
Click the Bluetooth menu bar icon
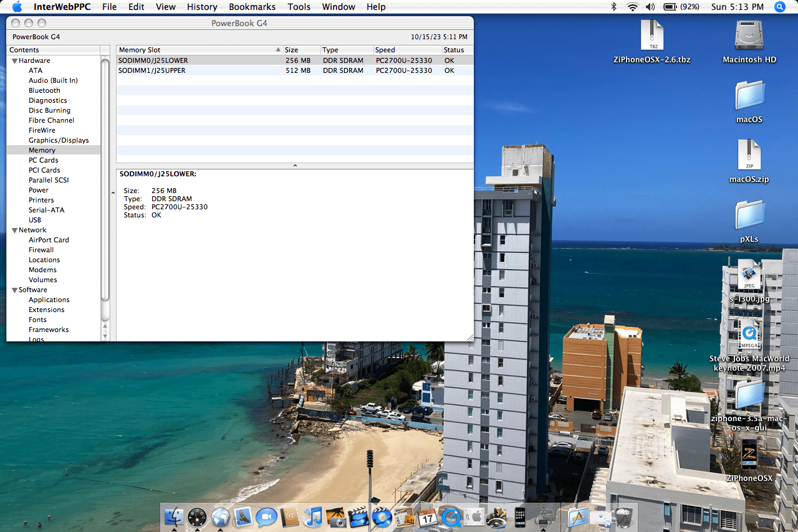pos(613,7)
